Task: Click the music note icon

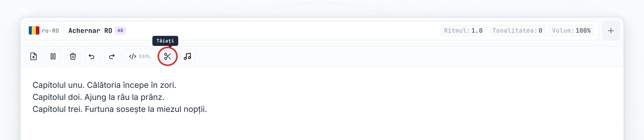Action: tap(187, 56)
